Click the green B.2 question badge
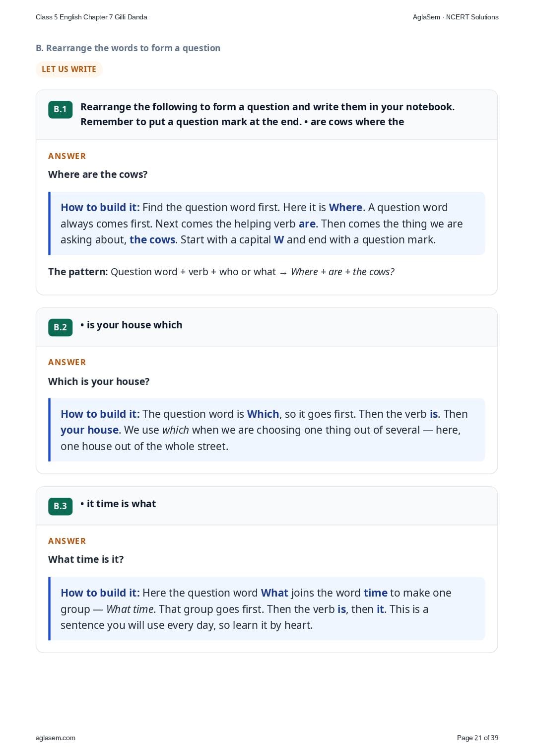This screenshot has height=756, width=534. (60, 327)
